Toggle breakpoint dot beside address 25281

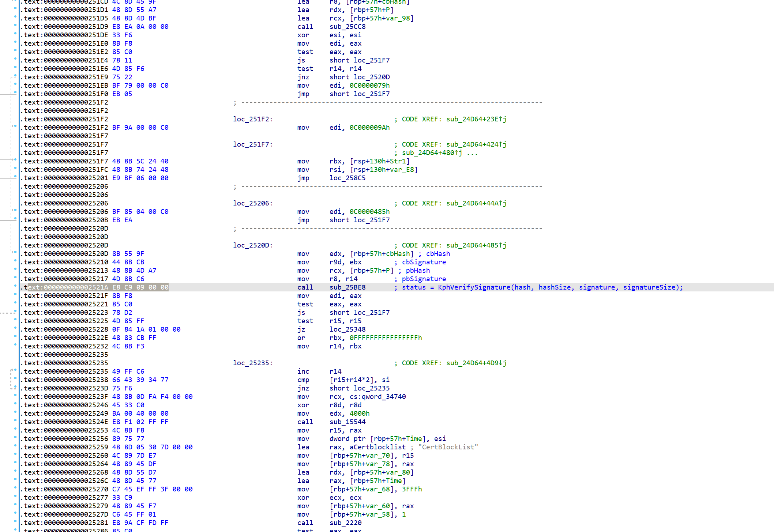(15, 521)
